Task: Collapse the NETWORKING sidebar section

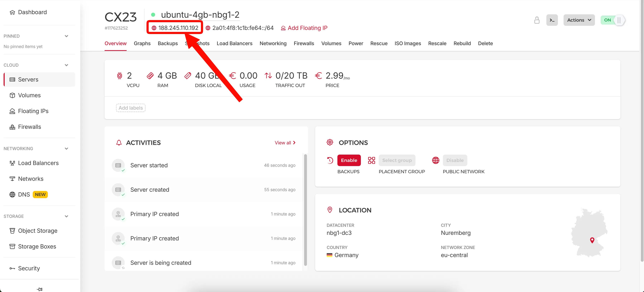Action: [66, 149]
